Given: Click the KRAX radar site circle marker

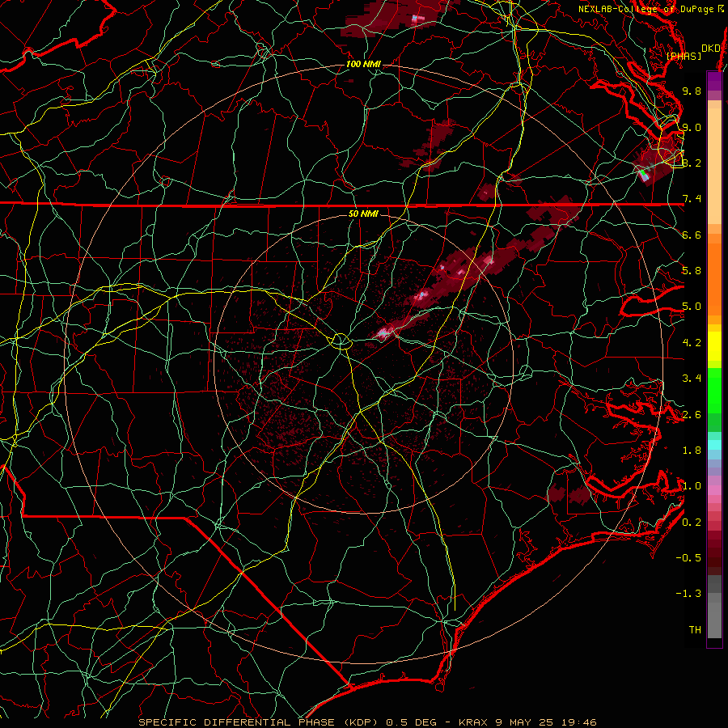Looking at the screenshot, I should (341, 341).
